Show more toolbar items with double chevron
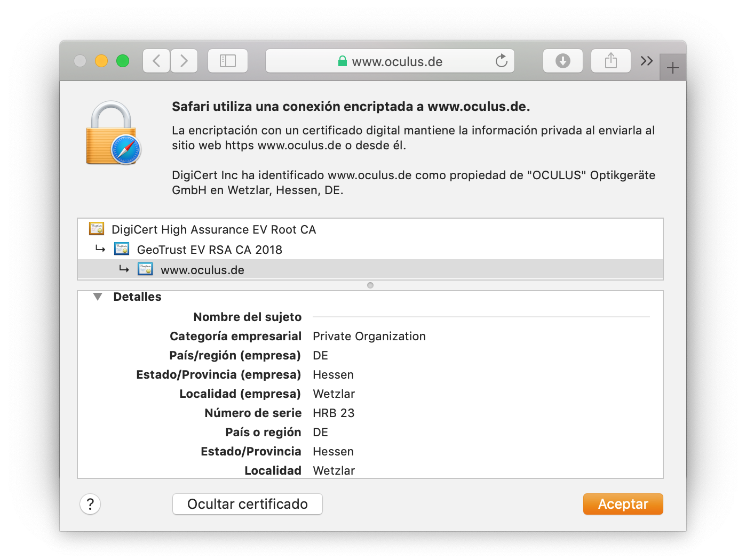 [647, 61]
